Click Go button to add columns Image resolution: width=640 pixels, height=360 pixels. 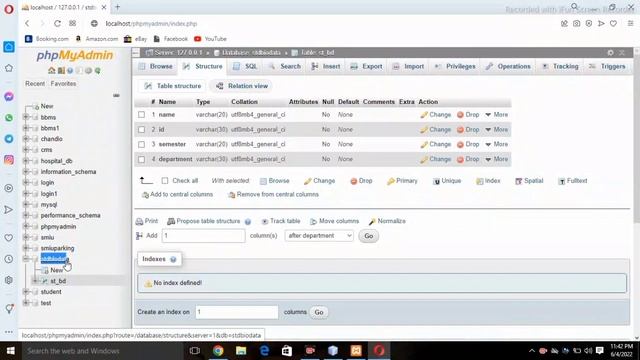pos(369,236)
